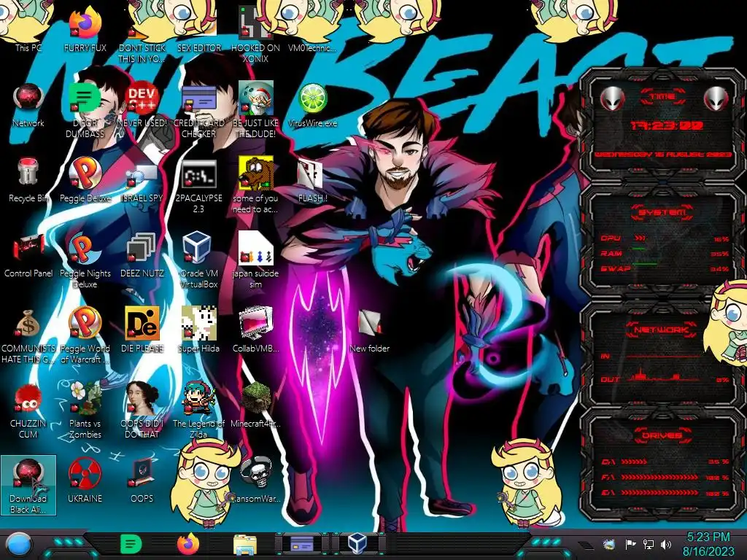Select the Download Black Ali... icon
Image resolution: width=747 pixels, height=560 pixels.
click(x=28, y=486)
